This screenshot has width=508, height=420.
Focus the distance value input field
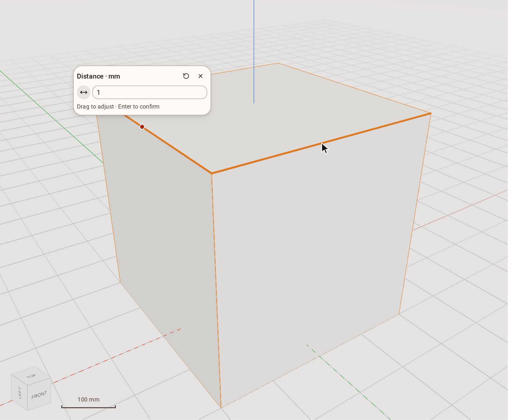click(x=150, y=92)
